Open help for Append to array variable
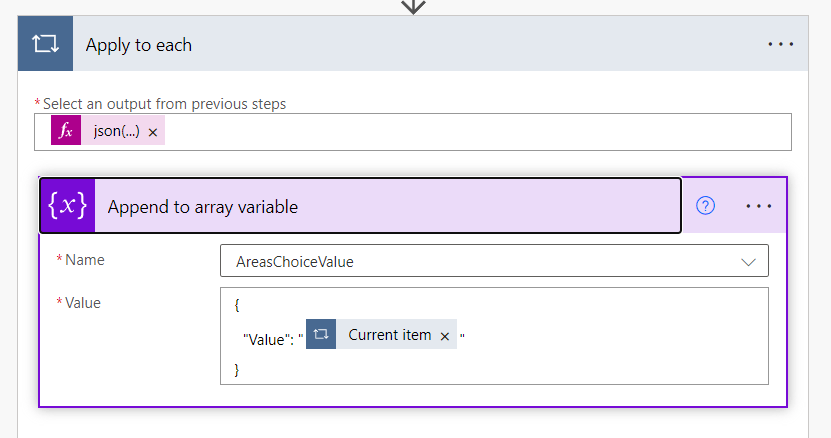The width and height of the screenshot is (831, 438). [x=706, y=206]
